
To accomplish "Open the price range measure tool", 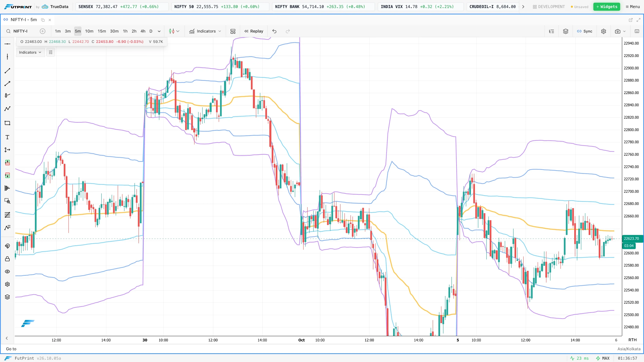I will coord(7,150).
